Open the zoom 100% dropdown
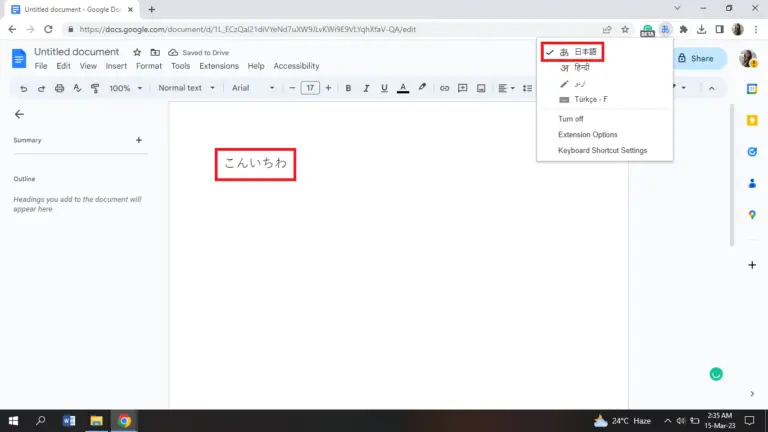The height and width of the screenshot is (432, 768). point(124,88)
